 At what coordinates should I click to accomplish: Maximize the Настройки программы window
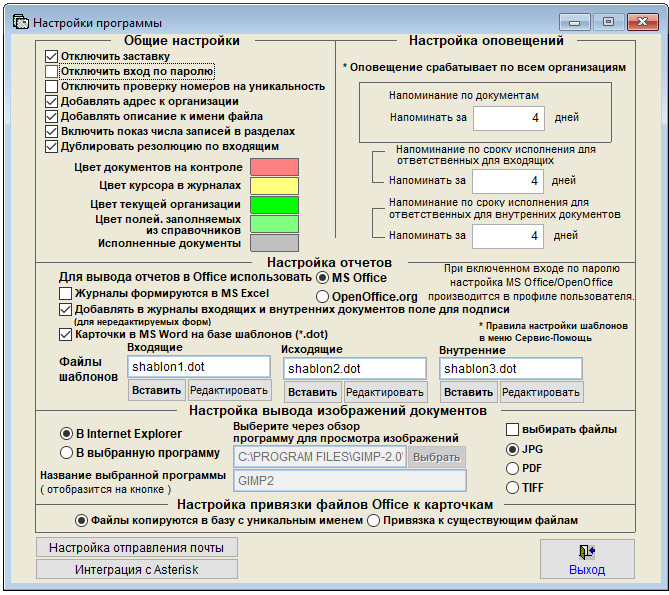(x=608, y=22)
